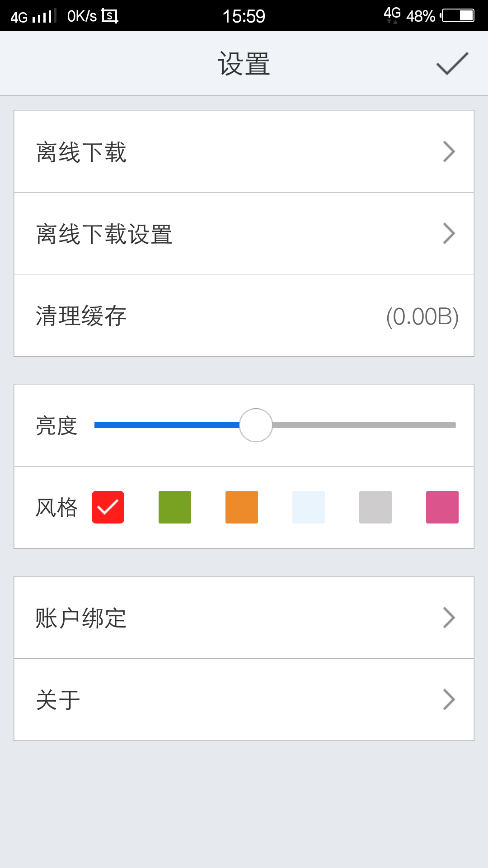Open the 关于 about entry
Viewport: 488px width, 868px height.
(58, 700)
